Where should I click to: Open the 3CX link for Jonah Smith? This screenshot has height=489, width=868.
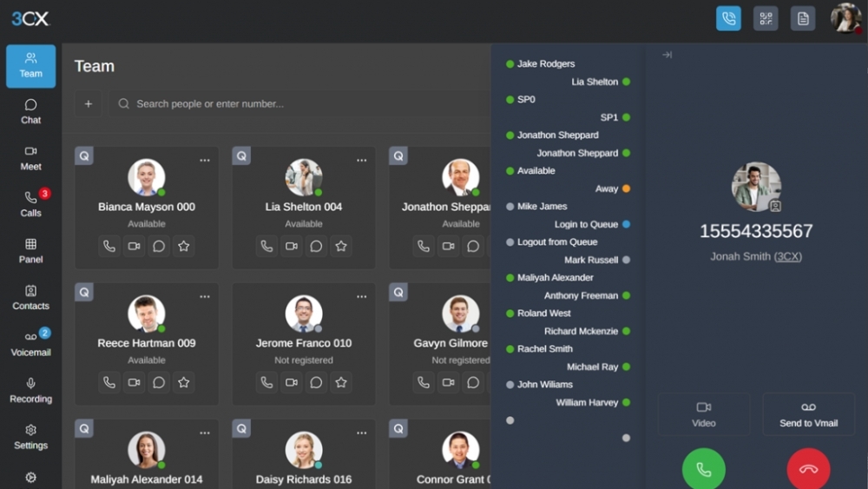[788, 256]
